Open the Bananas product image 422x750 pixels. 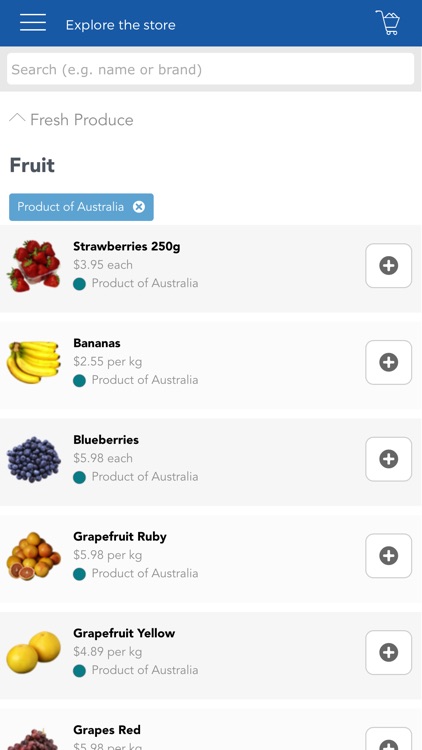[33, 362]
